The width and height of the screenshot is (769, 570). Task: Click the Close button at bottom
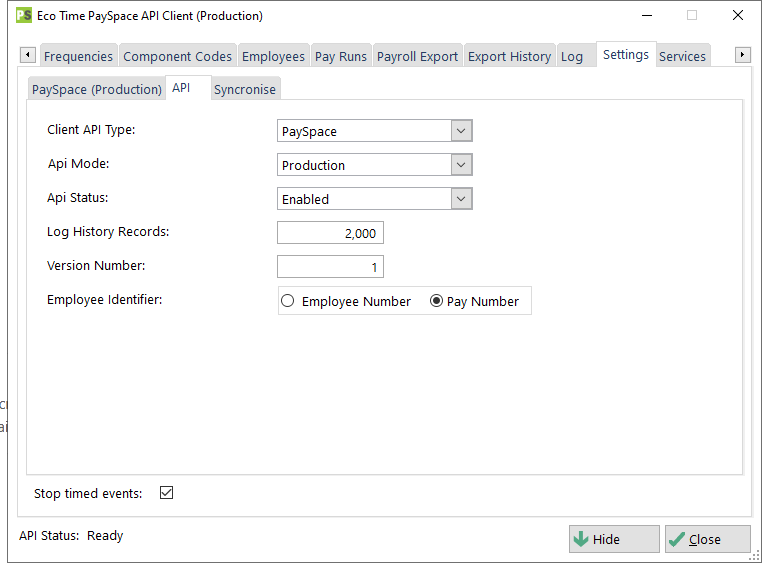pos(708,539)
